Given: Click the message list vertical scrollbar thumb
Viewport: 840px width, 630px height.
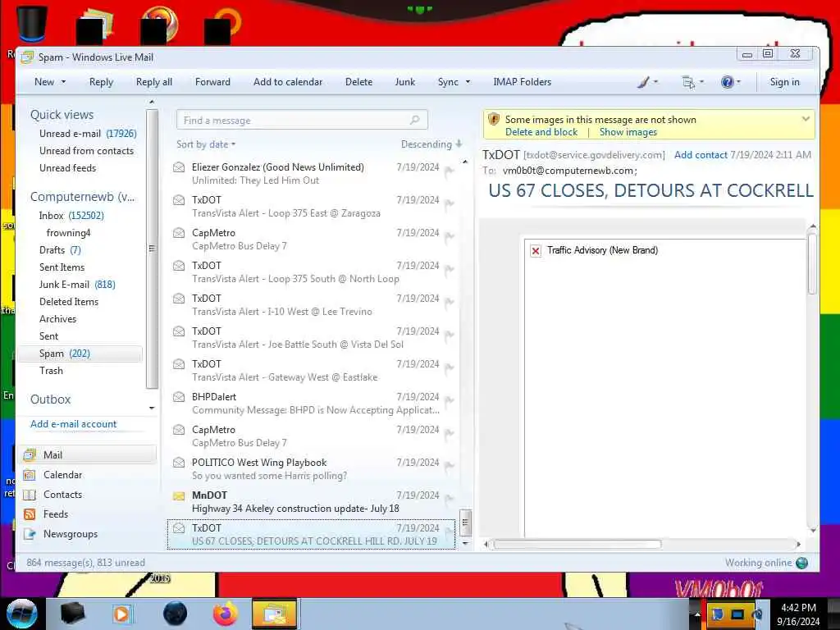Looking at the screenshot, I should pyautogui.click(x=466, y=523).
